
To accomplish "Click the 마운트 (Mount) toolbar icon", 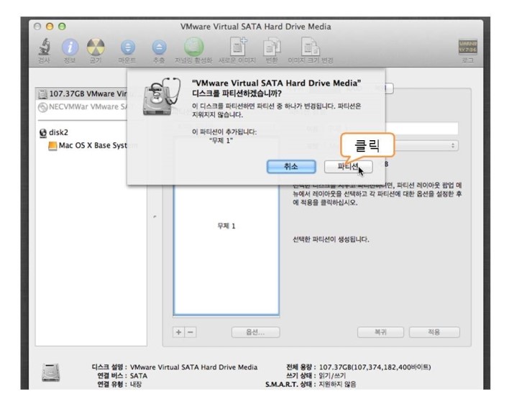I will click(x=127, y=47).
